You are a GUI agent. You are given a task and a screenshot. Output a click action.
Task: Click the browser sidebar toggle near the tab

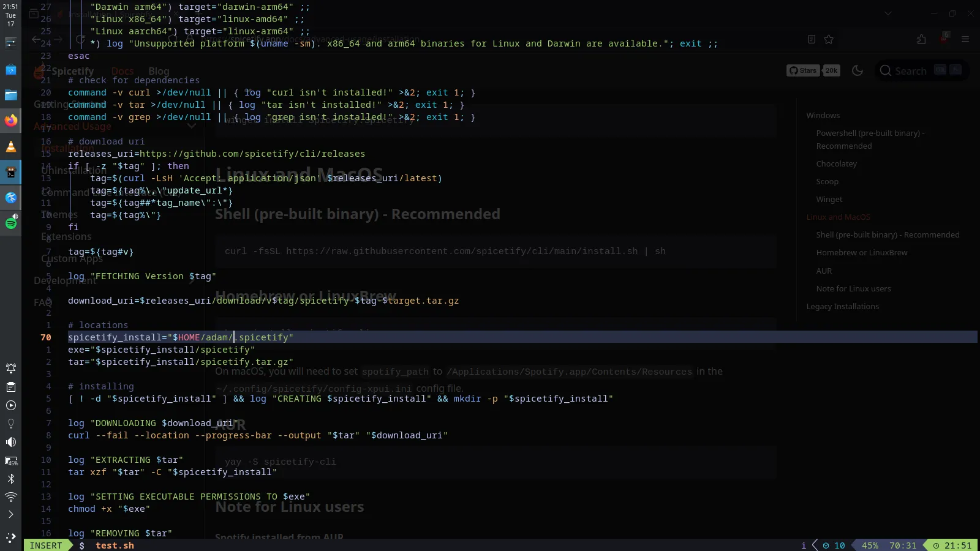(x=34, y=13)
